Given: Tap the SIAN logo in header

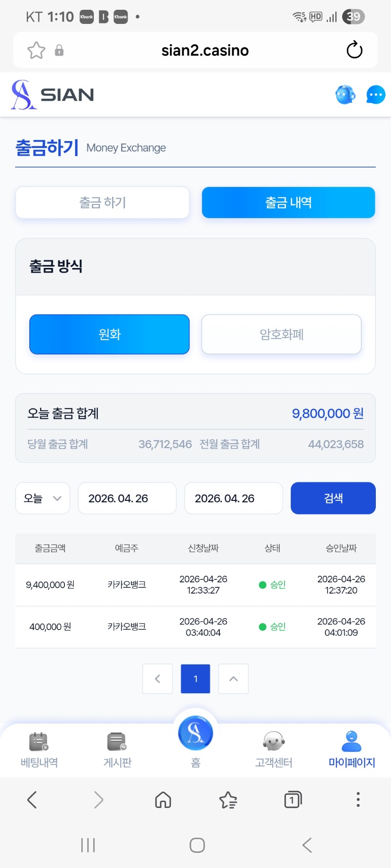Looking at the screenshot, I should (53, 95).
